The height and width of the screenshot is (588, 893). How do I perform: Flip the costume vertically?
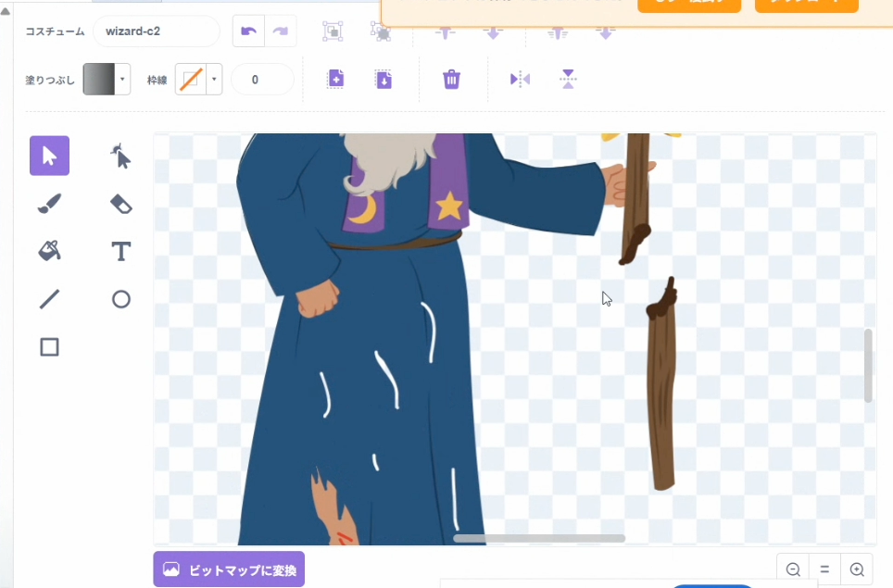(568, 80)
